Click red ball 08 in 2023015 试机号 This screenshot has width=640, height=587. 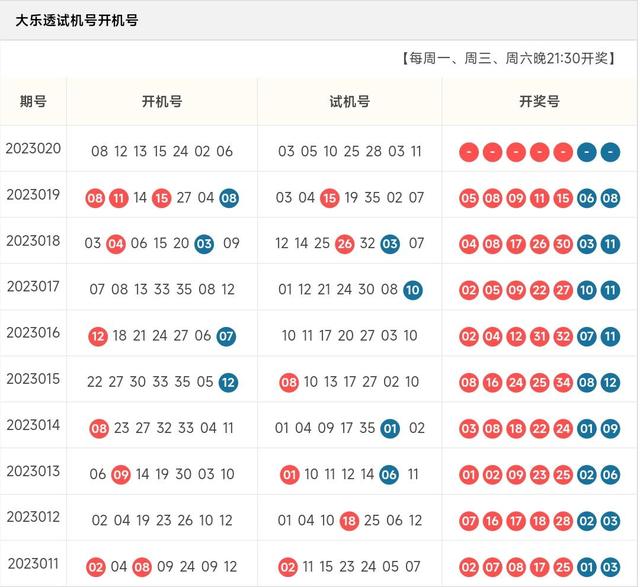coord(289,382)
